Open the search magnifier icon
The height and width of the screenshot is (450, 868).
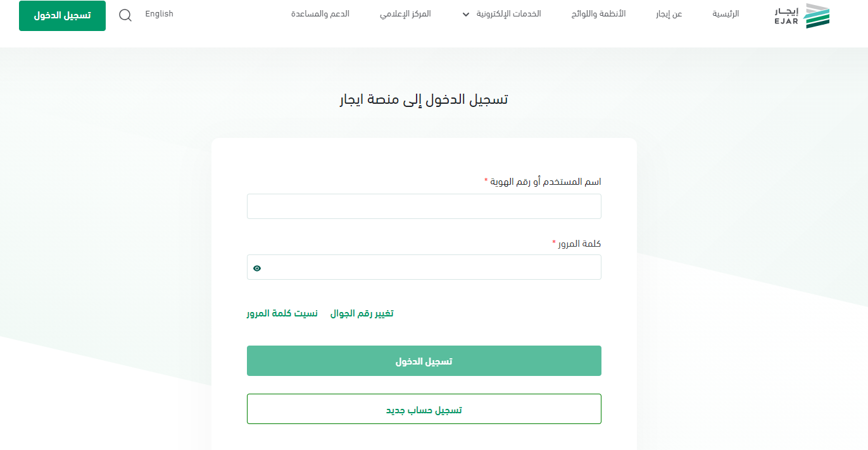(x=125, y=16)
